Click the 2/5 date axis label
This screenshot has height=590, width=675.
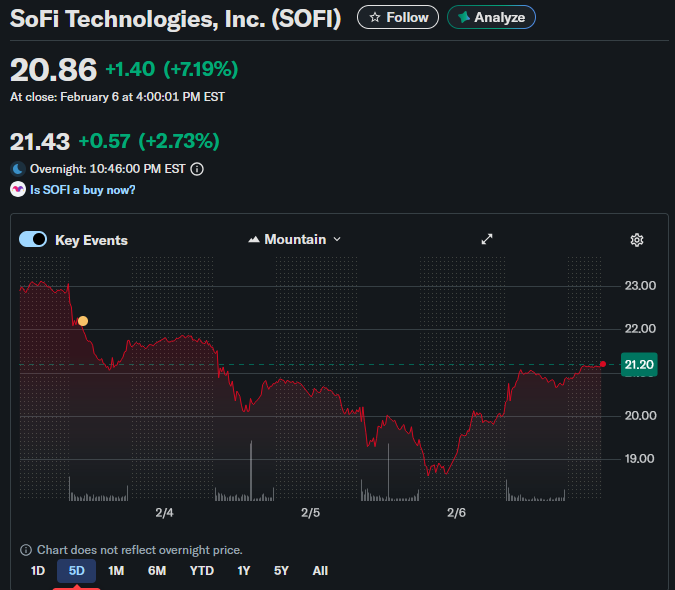tap(310, 513)
